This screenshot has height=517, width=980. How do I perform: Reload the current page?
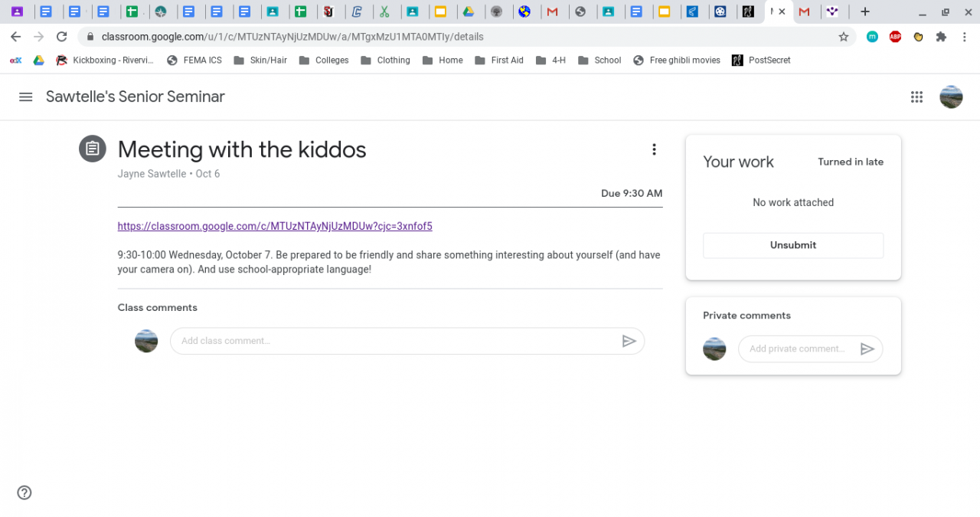pos(62,37)
